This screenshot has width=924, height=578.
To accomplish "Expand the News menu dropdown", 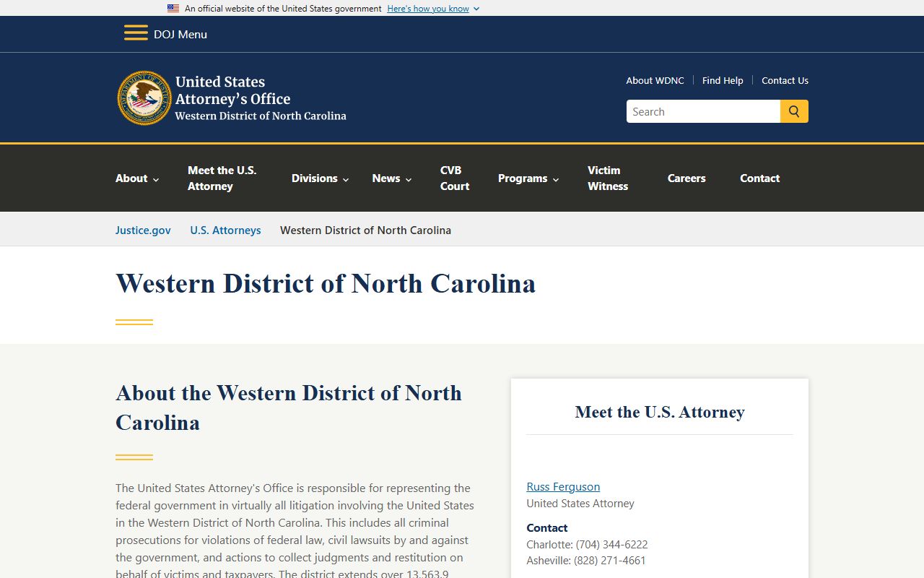I will [392, 178].
